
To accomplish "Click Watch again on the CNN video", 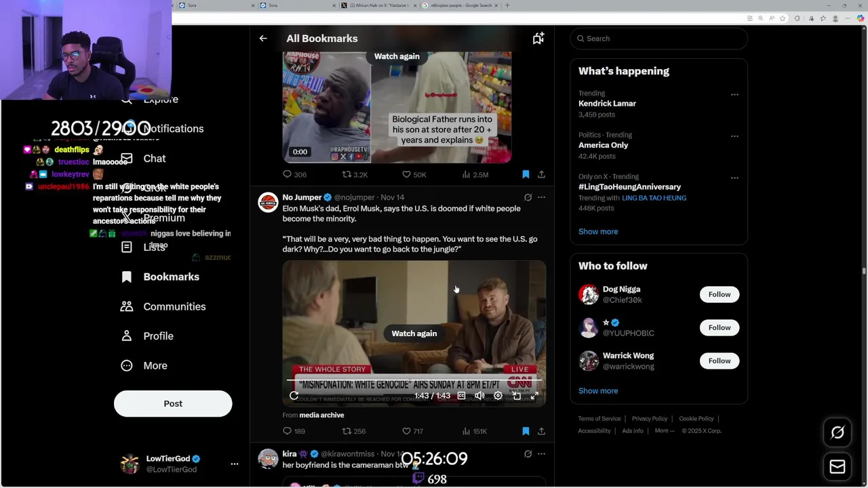I will (414, 333).
